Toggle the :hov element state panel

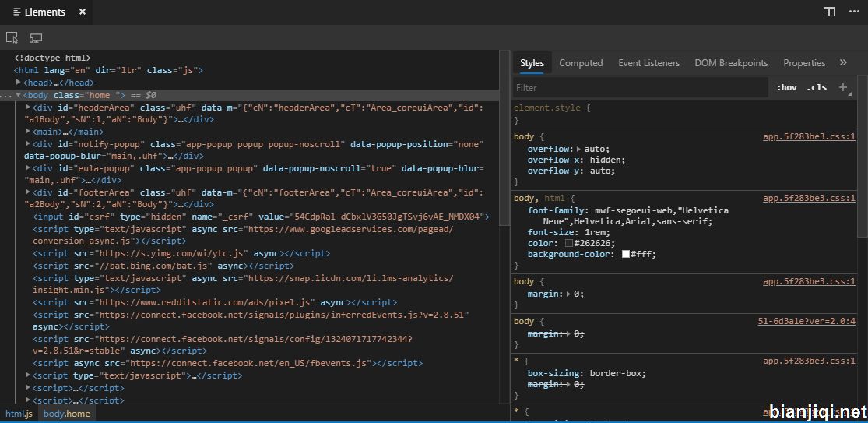tap(786, 87)
